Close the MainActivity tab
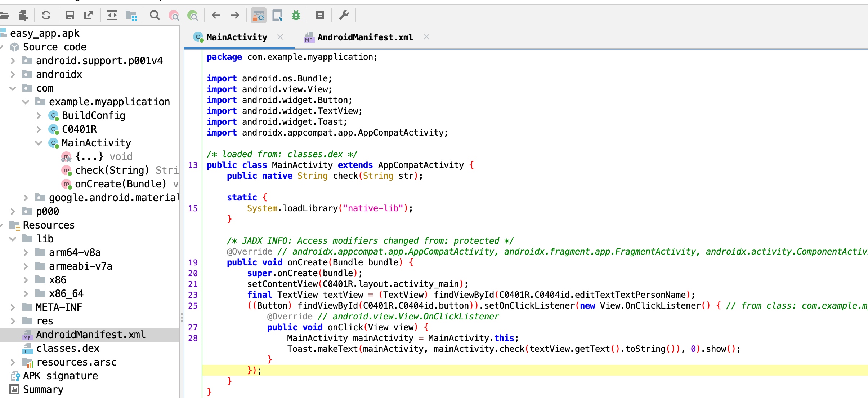The width and height of the screenshot is (868, 398). tap(280, 37)
